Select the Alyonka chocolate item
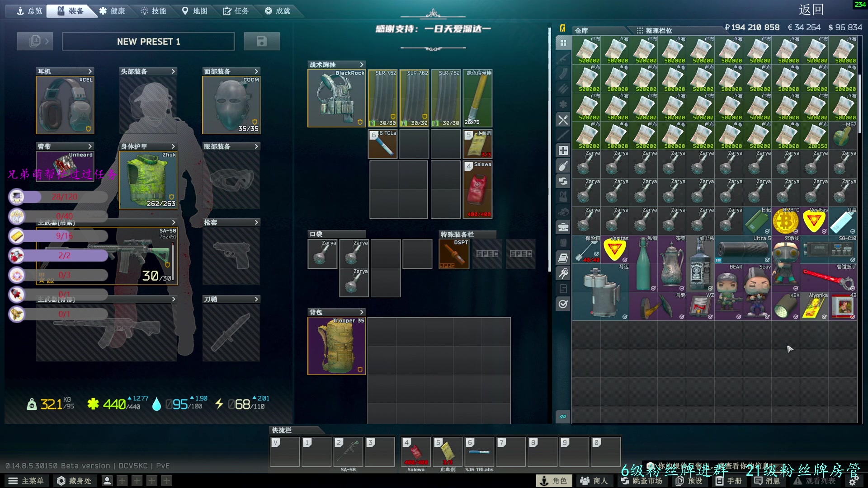The image size is (868, 488). click(814, 306)
